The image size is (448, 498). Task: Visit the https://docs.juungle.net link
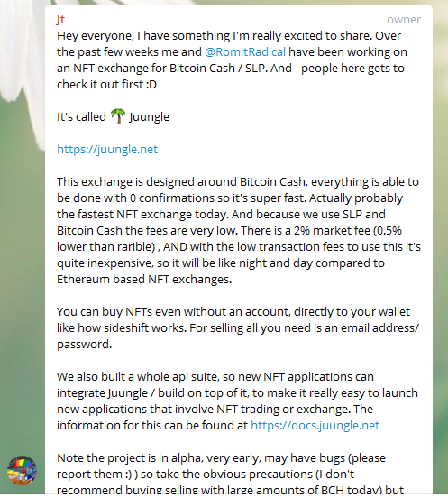point(315,425)
